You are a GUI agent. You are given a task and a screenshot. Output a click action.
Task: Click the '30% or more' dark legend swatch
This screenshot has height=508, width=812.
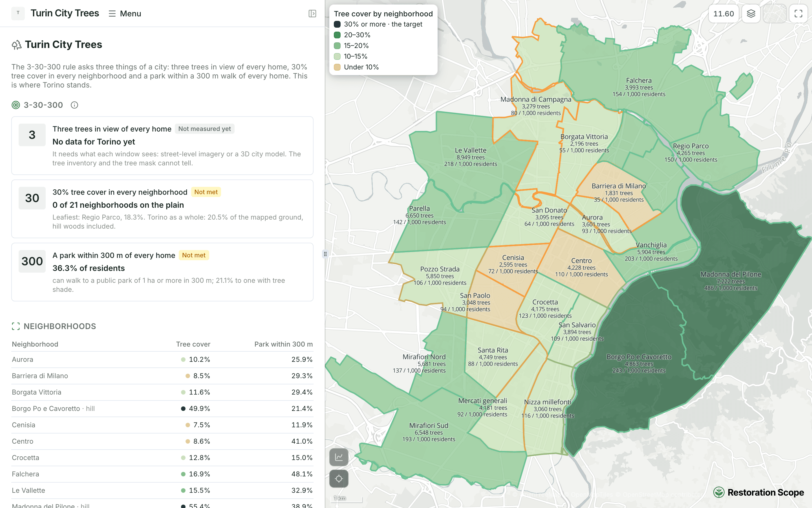(337, 24)
